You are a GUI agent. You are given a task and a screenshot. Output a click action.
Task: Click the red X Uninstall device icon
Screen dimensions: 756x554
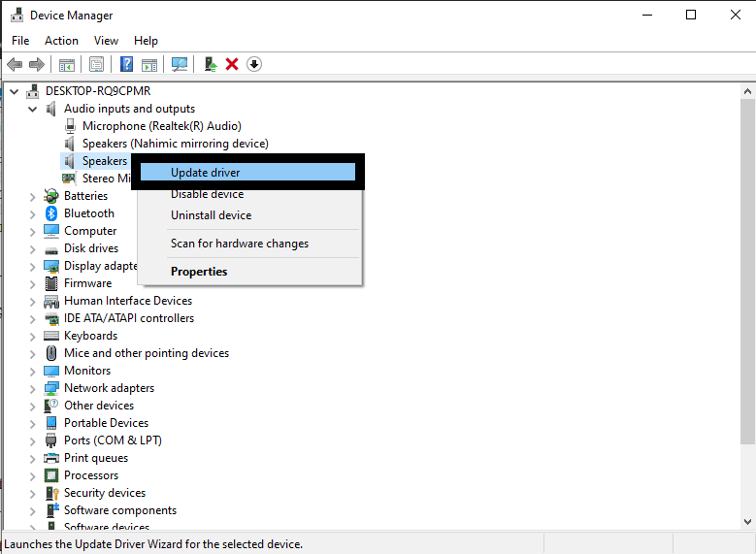pos(232,64)
